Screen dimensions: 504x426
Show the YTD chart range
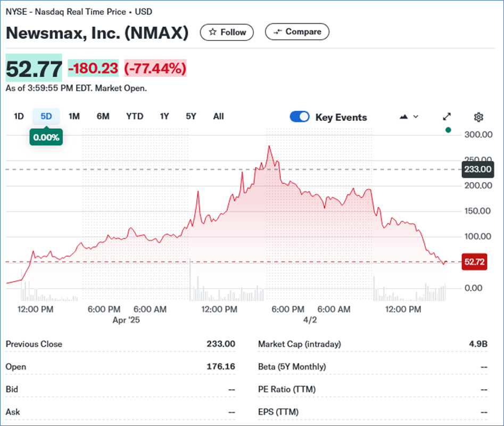[x=135, y=117]
